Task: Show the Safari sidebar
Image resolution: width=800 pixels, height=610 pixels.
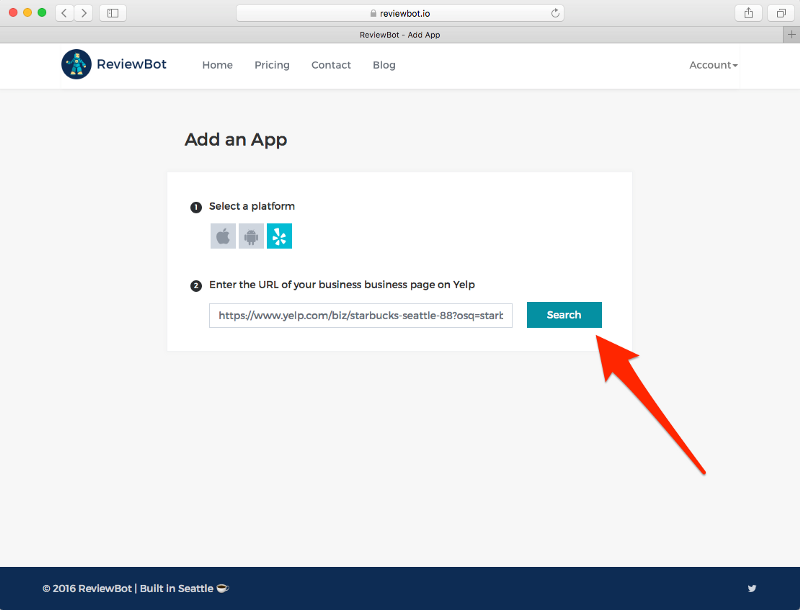Action: pyautogui.click(x=112, y=13)
